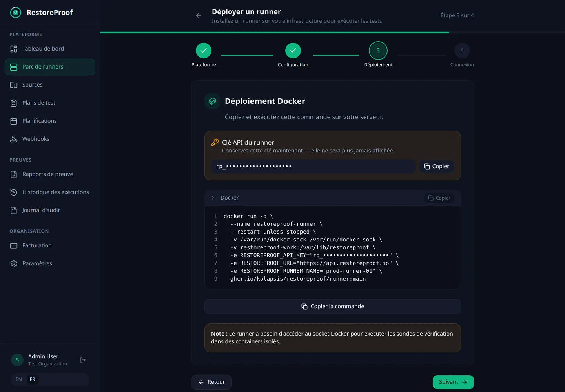Click the Plans de test clipboard icon
565x392 pixels.
(14, 103)
